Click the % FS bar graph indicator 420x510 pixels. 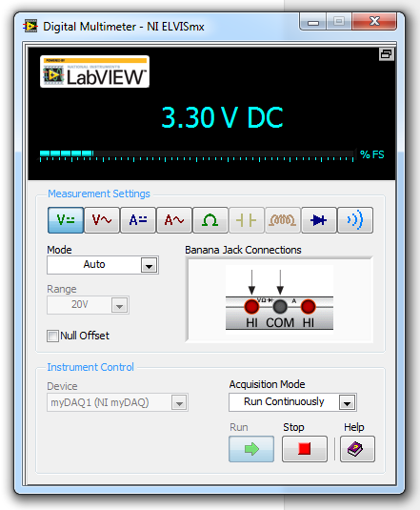(x=196, y=155)
